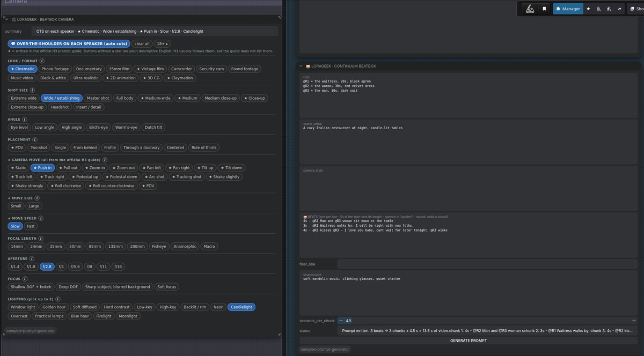
Task: Click the share arrow icon in the top toolbar
Action: coord(619,9)
